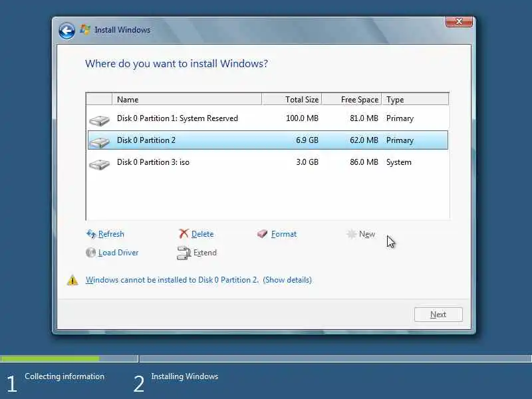Close the Install Windows dialog
The height and width of the screenshot is (399, 532).
[x=459, y=22]
